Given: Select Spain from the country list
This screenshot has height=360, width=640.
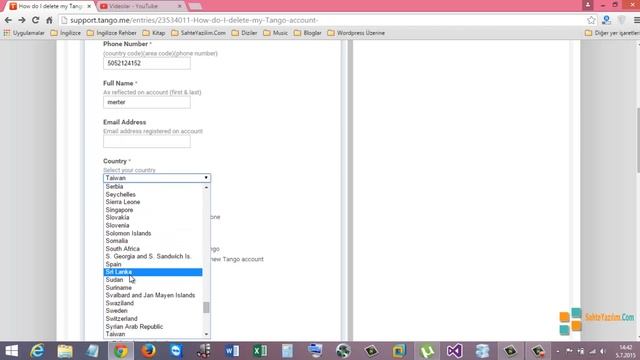Looking at the screenshot, I should [x=153, y=264].
